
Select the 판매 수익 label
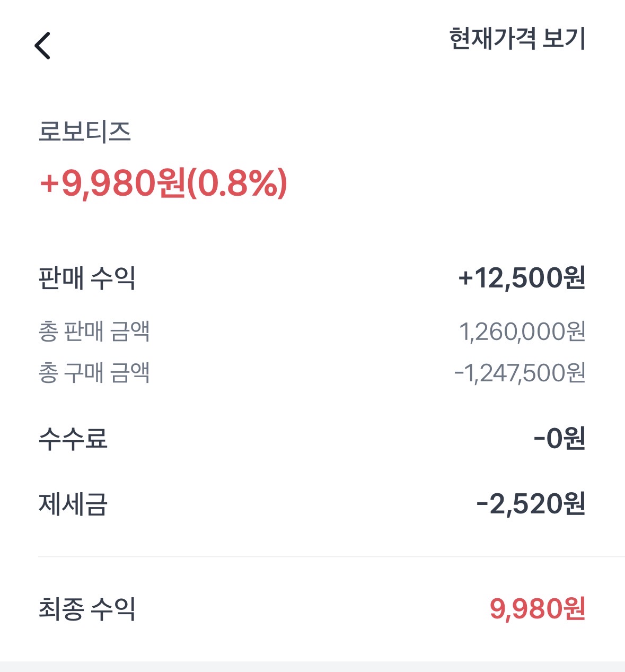(x=87, y=277)
